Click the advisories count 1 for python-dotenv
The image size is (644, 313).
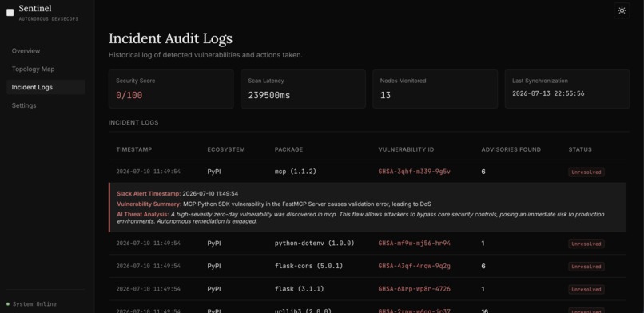point(483,244)
